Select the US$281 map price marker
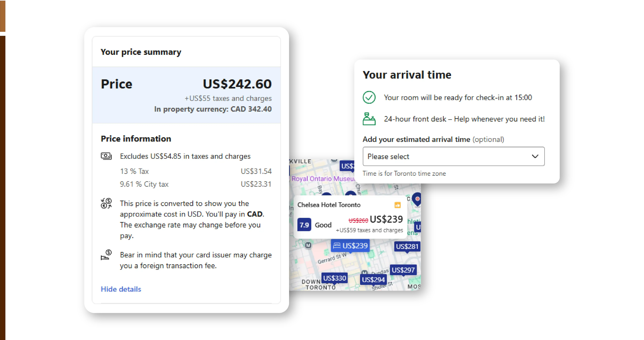 tap(407, 247)
